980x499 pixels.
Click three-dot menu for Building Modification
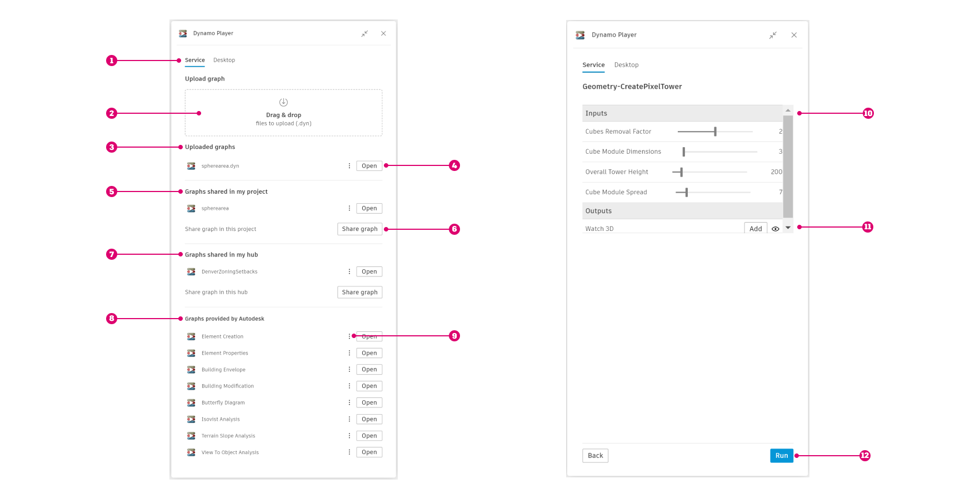(x=349, y=386)
